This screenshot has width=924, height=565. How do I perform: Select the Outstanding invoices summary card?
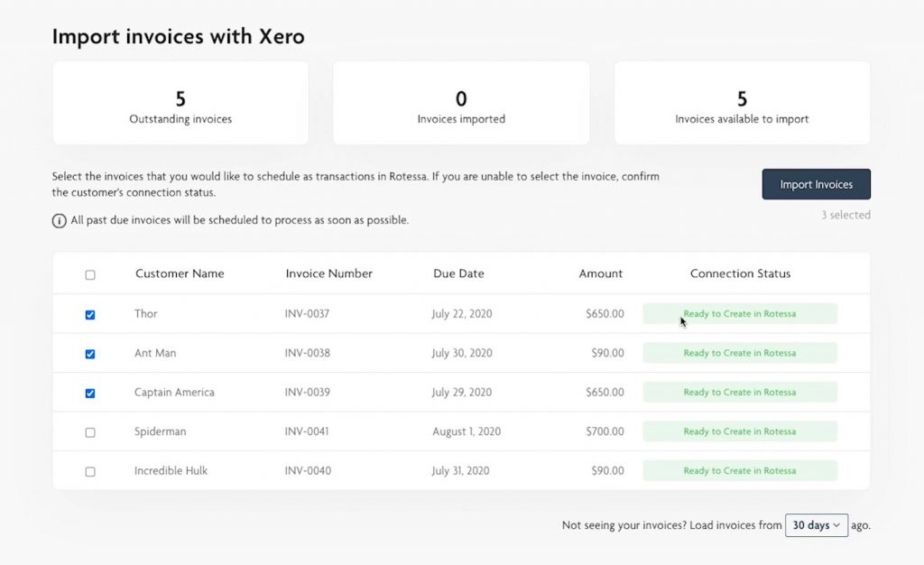[180, 103]
